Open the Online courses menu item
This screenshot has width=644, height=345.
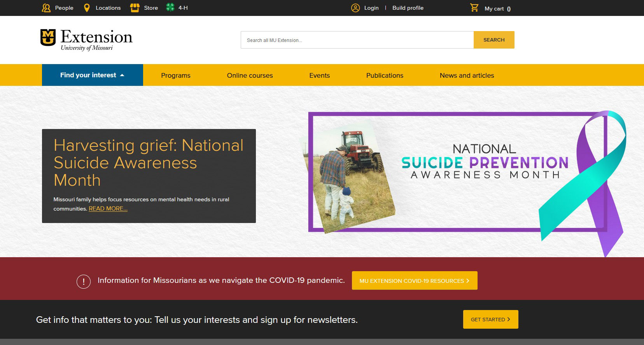[x=250, y=75]
